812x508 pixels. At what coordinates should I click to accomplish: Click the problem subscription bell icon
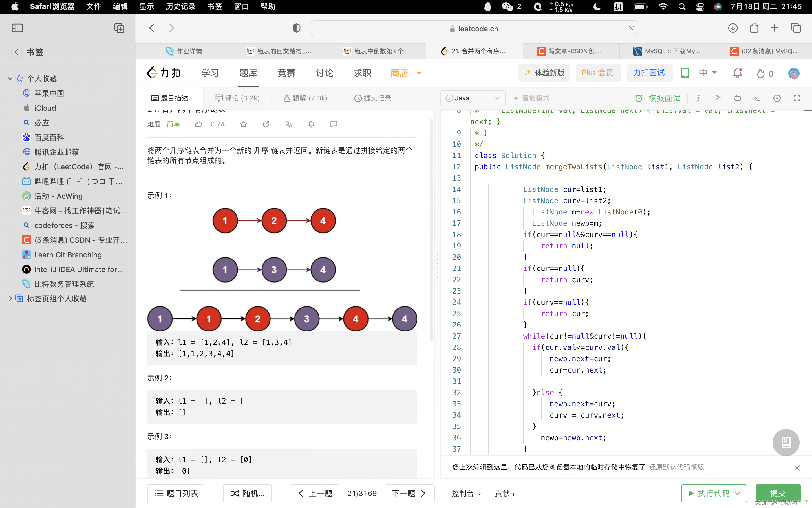tap(311, 124)
